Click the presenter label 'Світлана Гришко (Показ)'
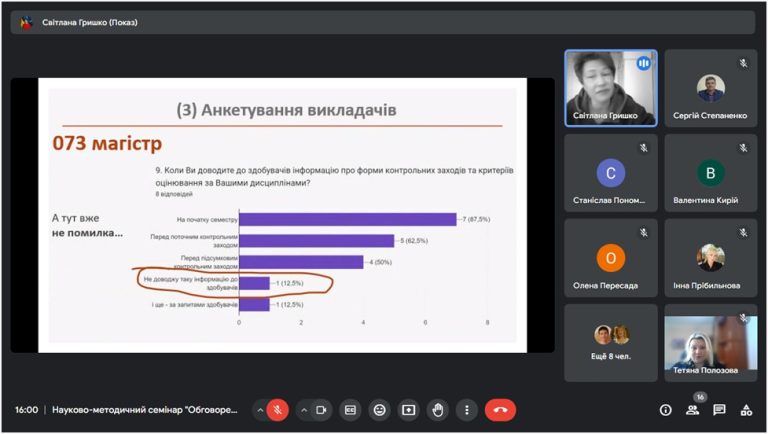 [90, 23]
